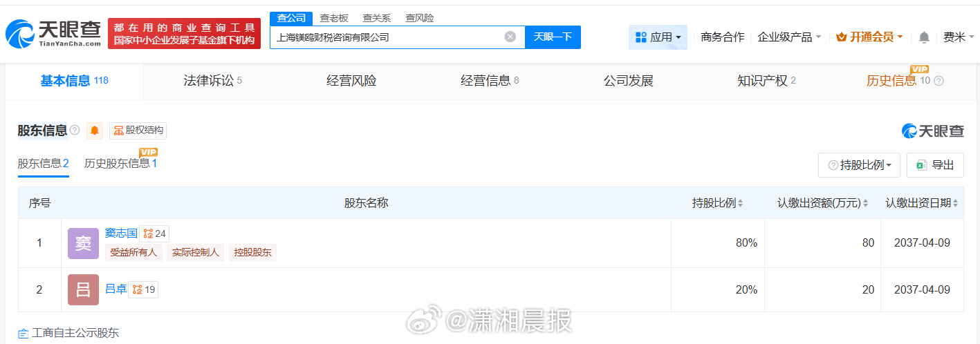The width and height of the screenshot is (980, 344).
Task: Switch to 查老板 search tab
Action: 334,18
